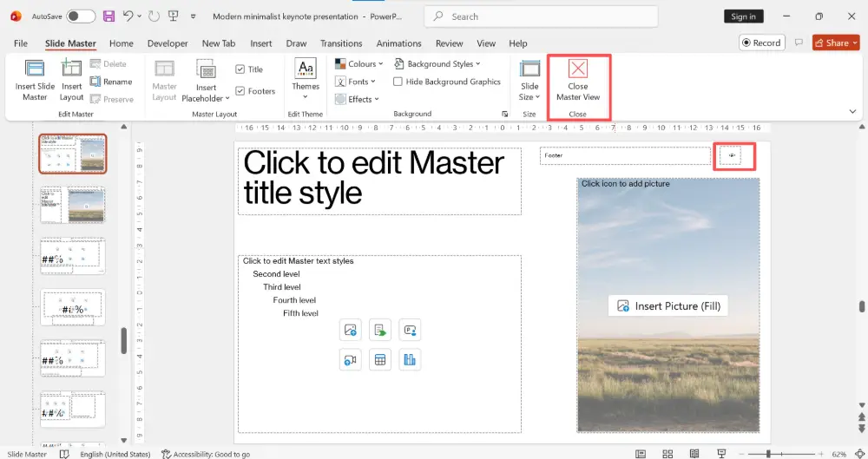This screenshot has height=459, width=868.
Task: Click in the Search box
Action: 541,16
